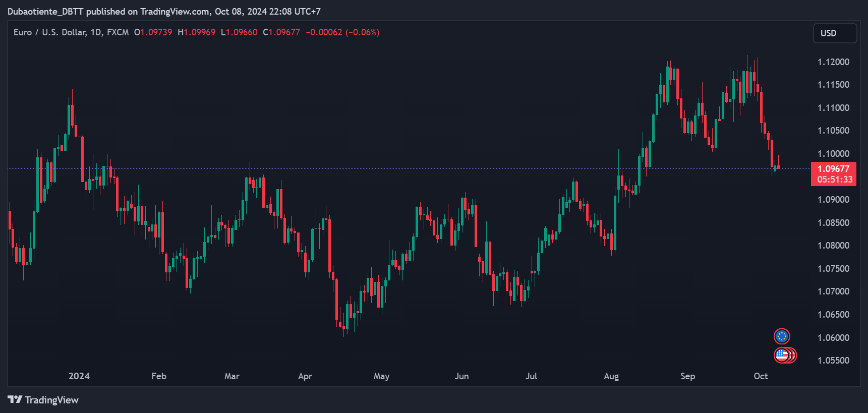Click the Apr time axis label
The image size is (868, 413).
click(305, 376)
